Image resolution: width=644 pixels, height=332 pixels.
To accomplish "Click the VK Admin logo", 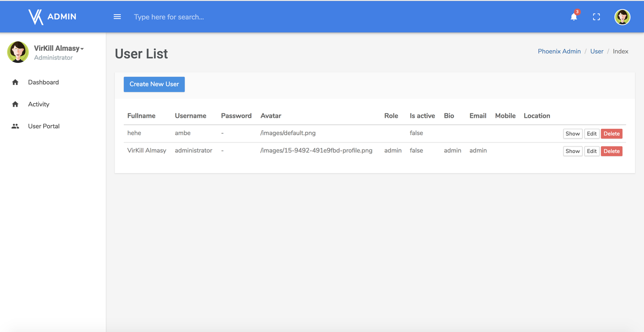I will point(52,17).
